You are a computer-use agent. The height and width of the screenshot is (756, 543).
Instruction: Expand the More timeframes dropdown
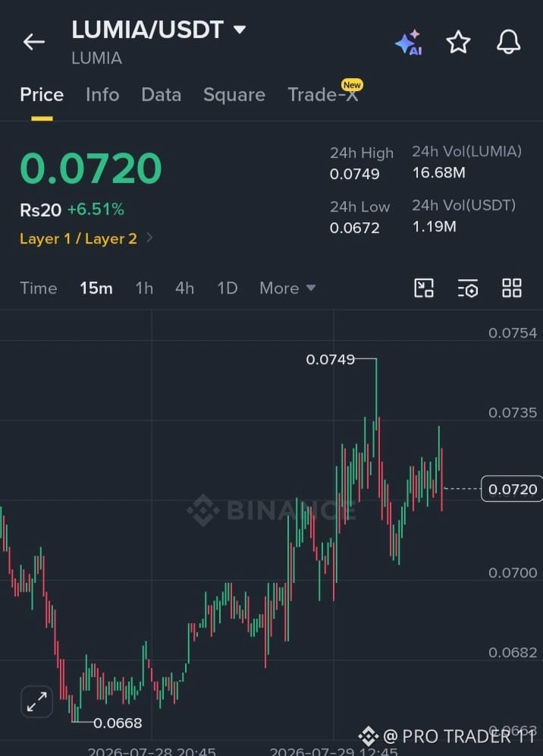(x=287, y=288)
